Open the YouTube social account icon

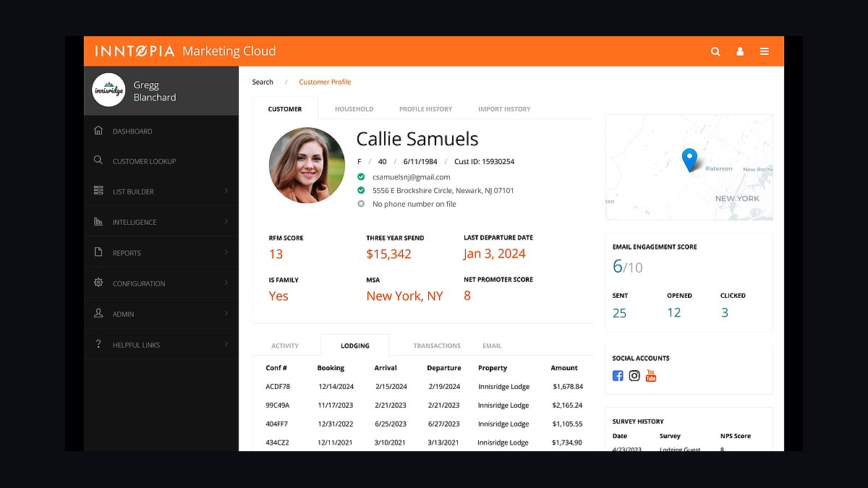click(651, 375)
